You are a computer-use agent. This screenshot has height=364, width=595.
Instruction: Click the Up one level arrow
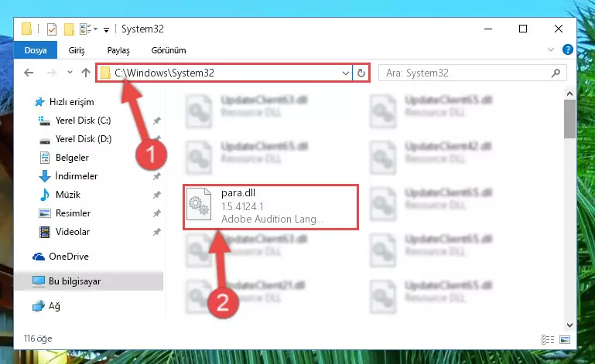(x=86, y=73)
